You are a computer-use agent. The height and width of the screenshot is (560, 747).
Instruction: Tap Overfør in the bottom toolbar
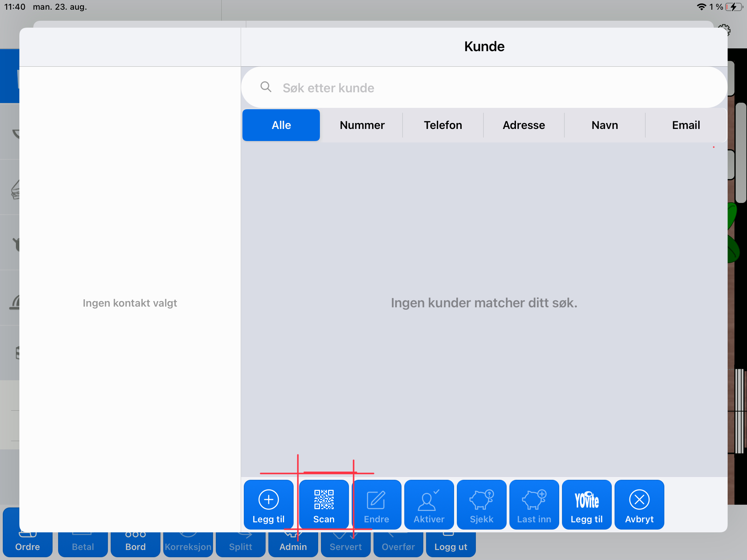[x=398, y=544]
